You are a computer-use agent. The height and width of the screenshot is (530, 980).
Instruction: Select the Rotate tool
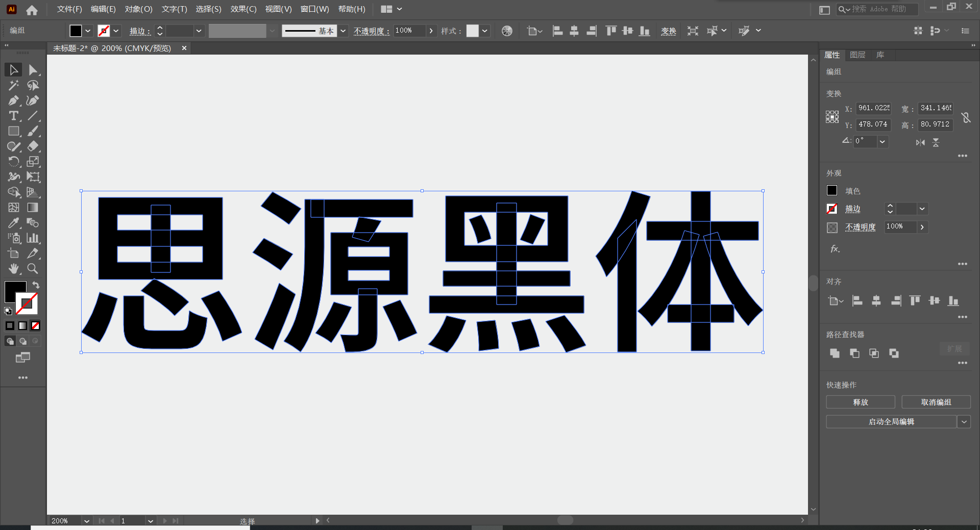pyautogui.click(x=14, y=162)
